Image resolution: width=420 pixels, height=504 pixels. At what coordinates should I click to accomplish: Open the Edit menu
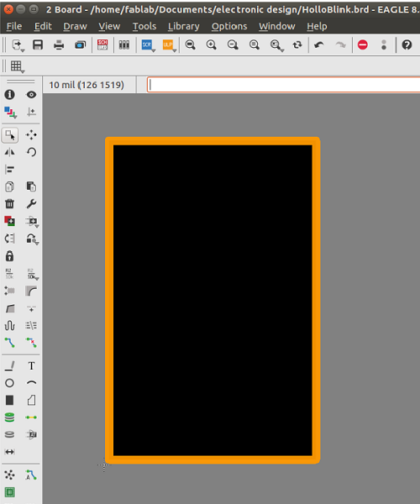(x=43, y=26)
